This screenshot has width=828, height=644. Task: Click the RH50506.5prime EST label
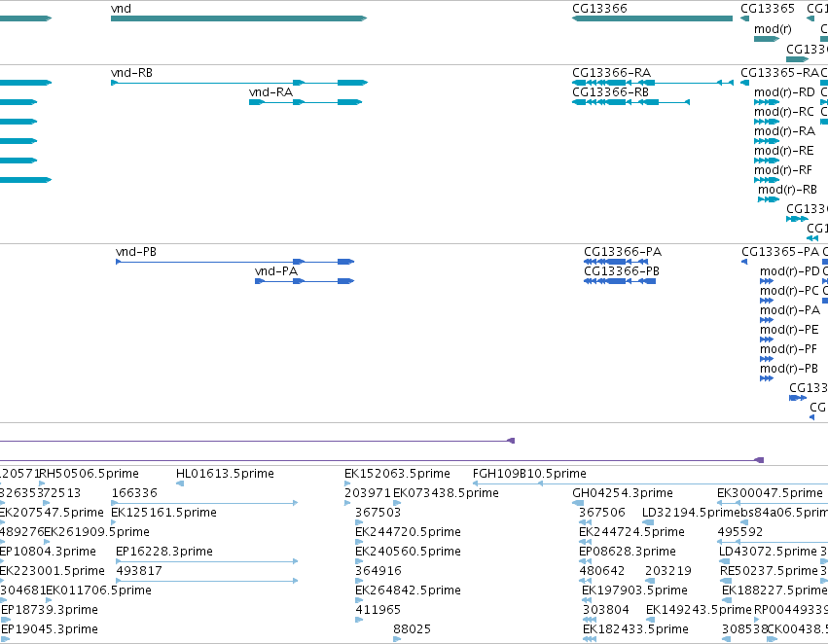click(90, 474)
